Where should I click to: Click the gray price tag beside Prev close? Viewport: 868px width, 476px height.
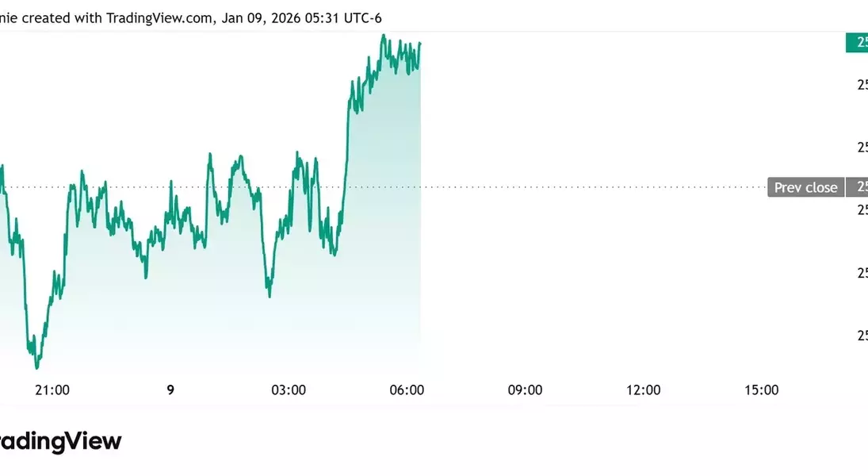[x=858, y=187]
